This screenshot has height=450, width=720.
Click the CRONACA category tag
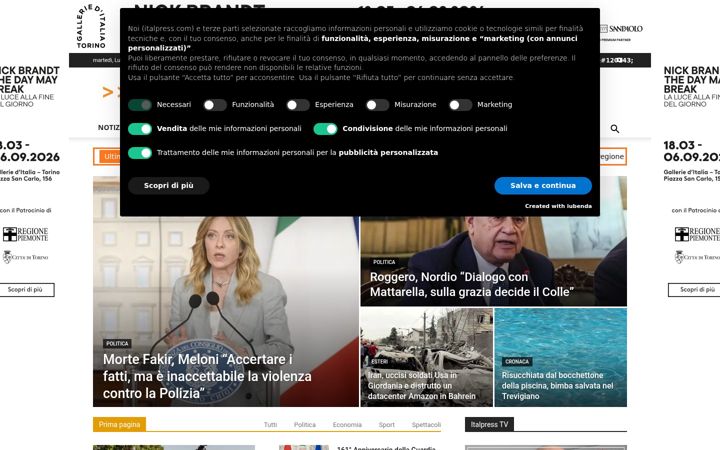pyautogui.click(x=517, y=361)
